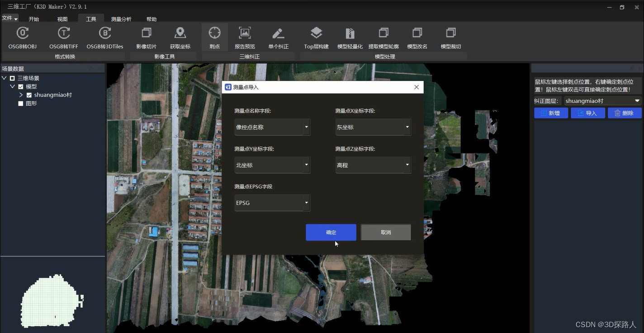Open the 测量点Z坐标字段 dropdown
Screen dimensions: 644x333
[373, 165]
